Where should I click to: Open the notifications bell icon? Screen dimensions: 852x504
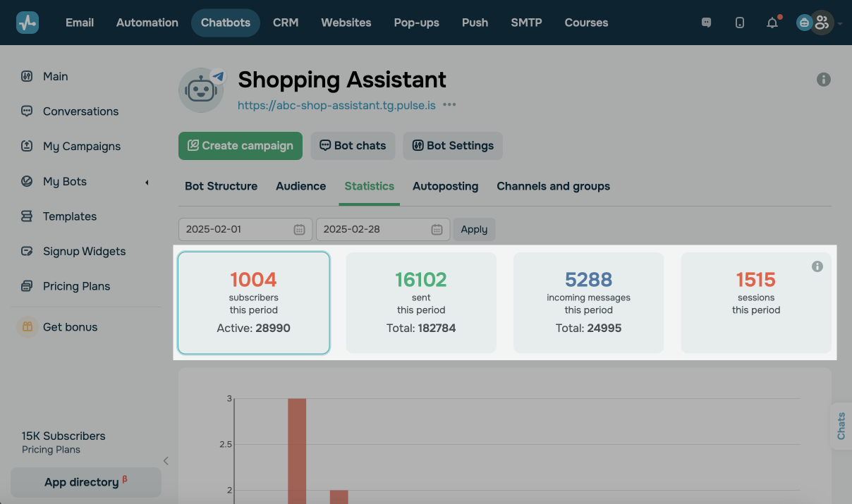772,23
